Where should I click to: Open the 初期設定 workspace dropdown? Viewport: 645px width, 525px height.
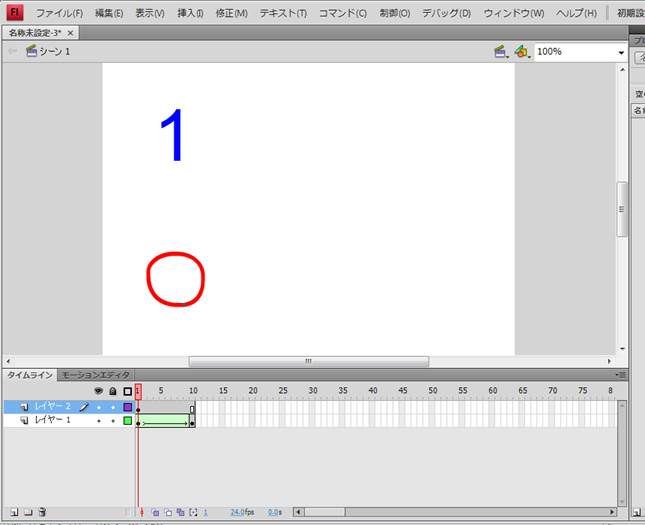(x=624, y=13)
